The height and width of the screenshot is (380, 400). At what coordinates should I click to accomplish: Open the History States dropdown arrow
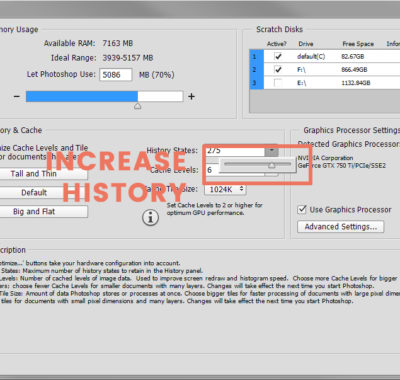(x=272, y=151)
